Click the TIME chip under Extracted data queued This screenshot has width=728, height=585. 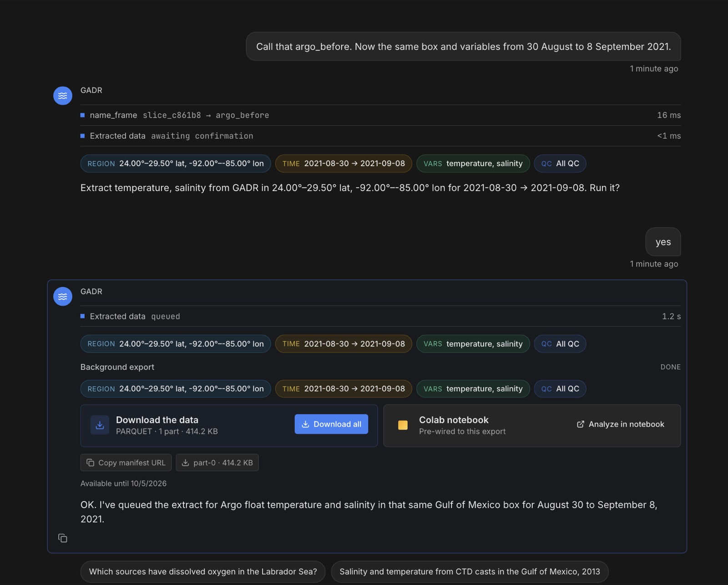click(344, 344)
